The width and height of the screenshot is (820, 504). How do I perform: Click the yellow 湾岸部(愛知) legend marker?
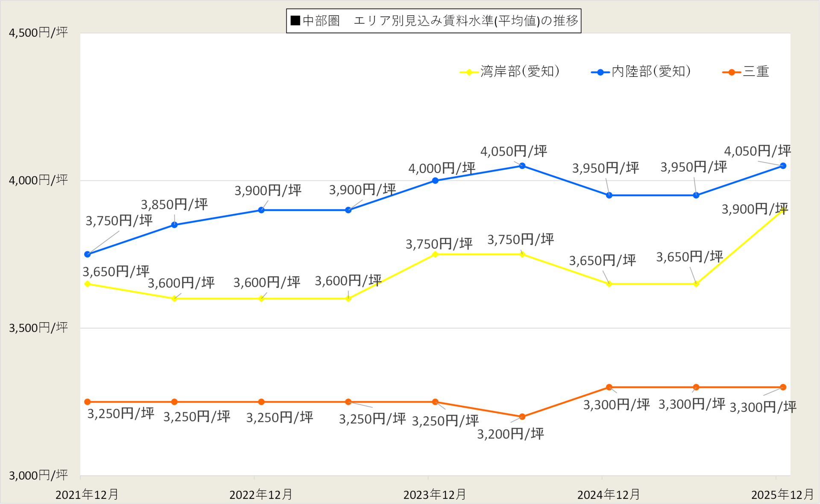[469, 72]
